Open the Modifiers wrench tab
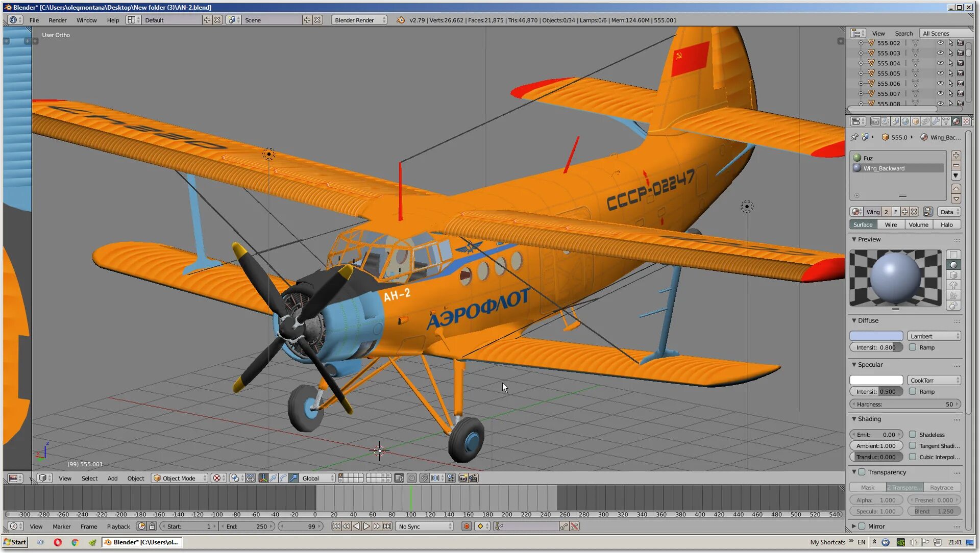 (936, 121)
